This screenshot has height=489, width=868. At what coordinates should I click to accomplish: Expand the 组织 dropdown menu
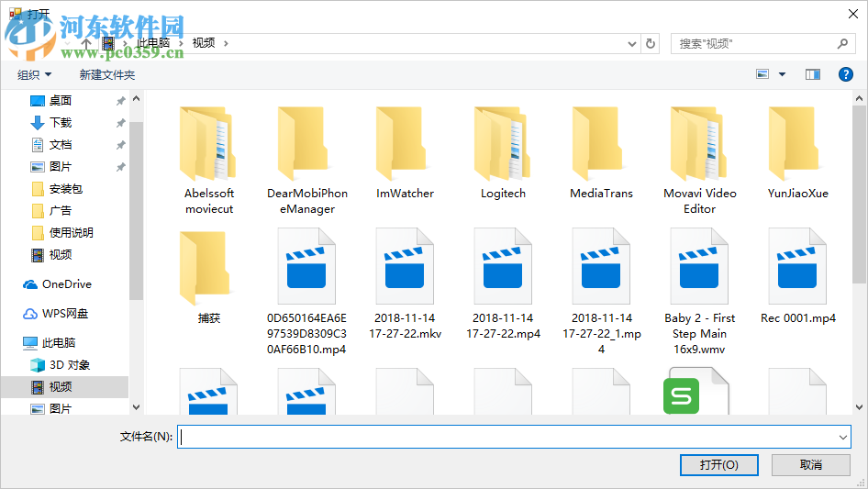pos(34,74)
